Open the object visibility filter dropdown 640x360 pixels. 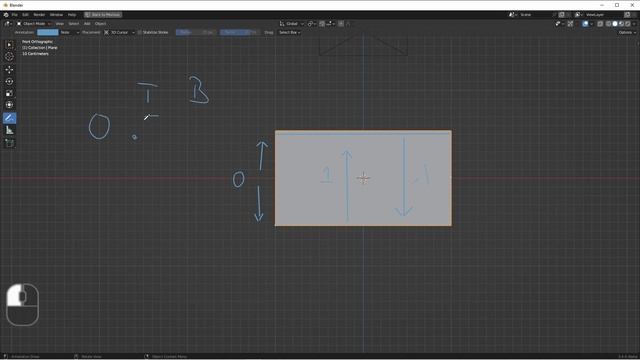(559, 24)
